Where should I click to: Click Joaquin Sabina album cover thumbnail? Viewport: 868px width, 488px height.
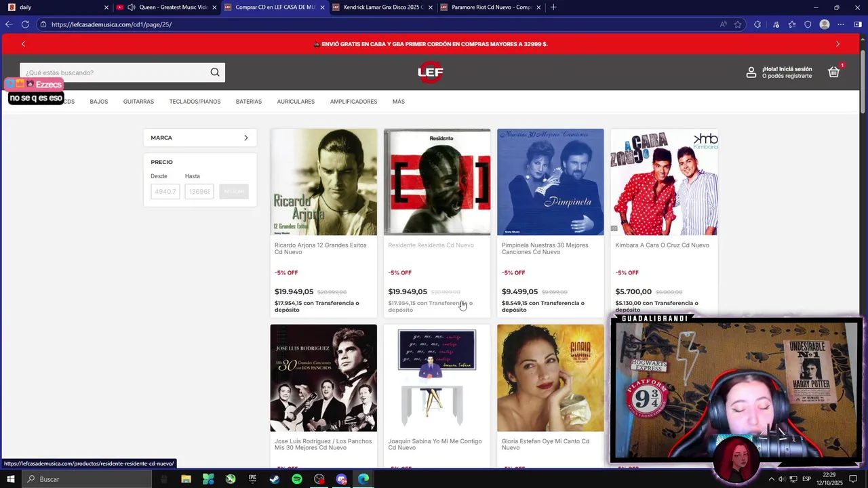tap(437, 378)
